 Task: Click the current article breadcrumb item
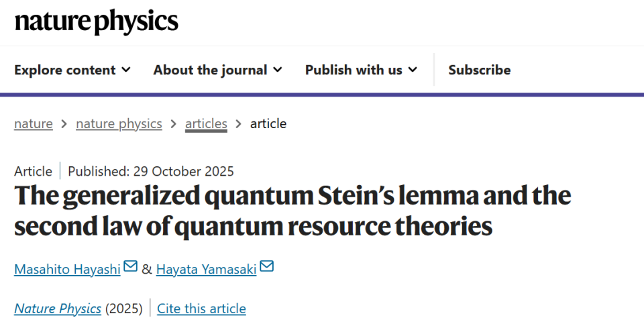(x=268, y=123)
